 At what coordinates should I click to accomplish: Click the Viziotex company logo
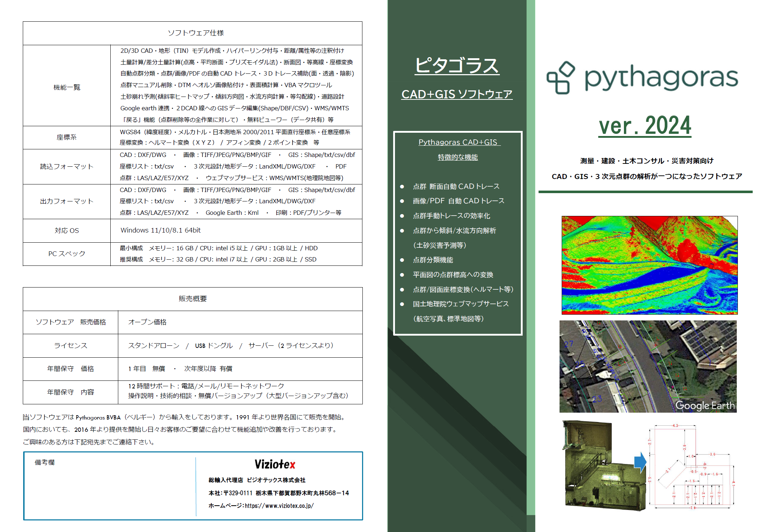click(275, 464)
